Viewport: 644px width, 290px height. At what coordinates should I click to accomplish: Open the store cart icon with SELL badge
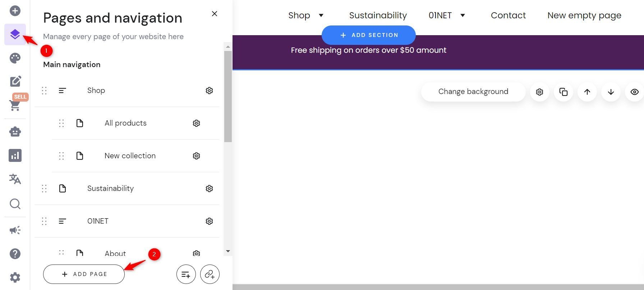click(x=15, y=105)
